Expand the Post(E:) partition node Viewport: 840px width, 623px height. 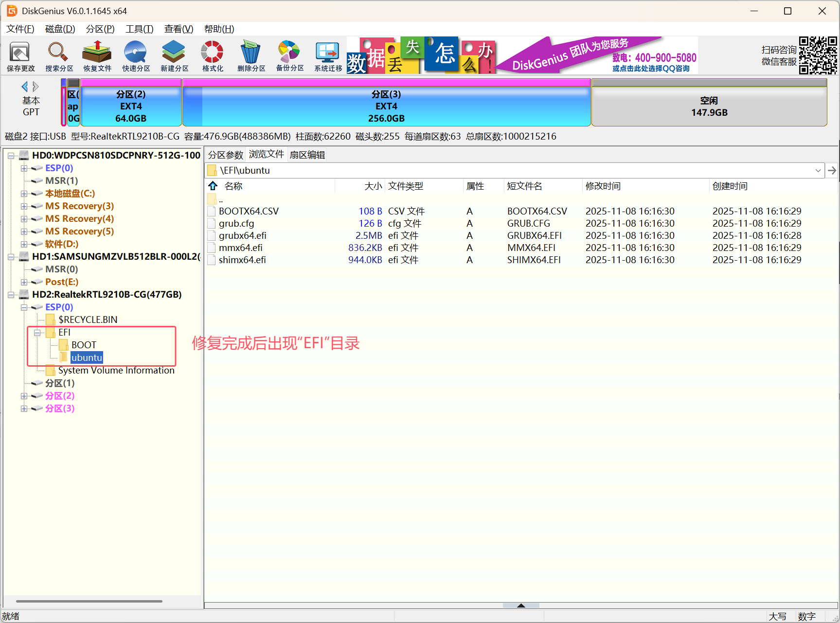tap(24, 282)
